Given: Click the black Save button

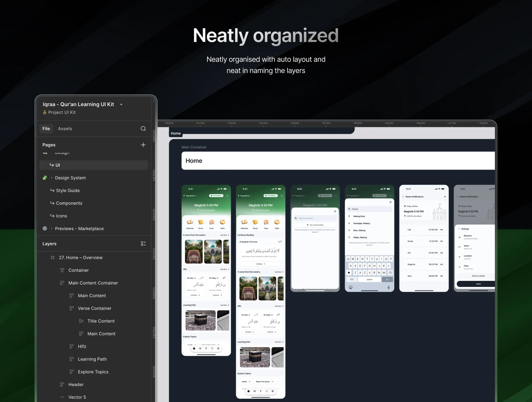Looking at the screenshot, I should point(476,284).
